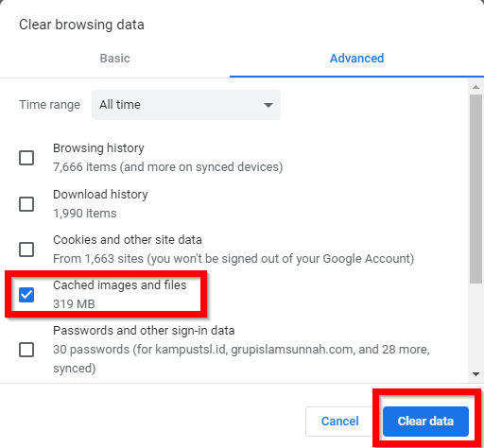This screenshot has height=448, width=484.
Task: Click the Browsing history label text
Action: (x=98, y=148)
